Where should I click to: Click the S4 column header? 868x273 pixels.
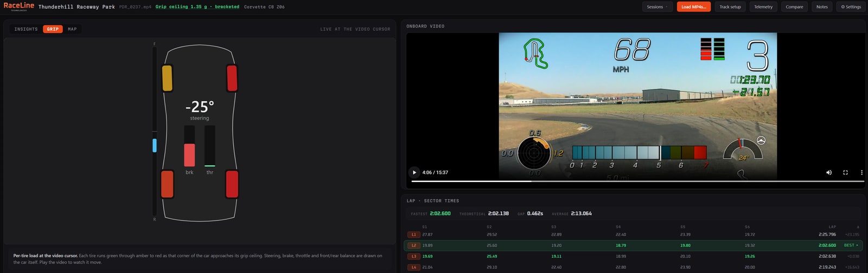[x=618, y=227]
